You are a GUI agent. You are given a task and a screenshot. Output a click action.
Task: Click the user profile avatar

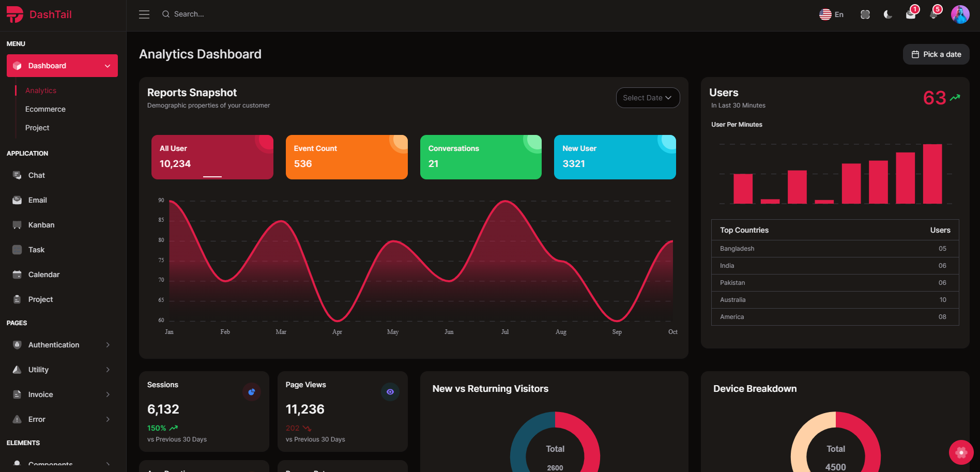click(x=961, y=14)
